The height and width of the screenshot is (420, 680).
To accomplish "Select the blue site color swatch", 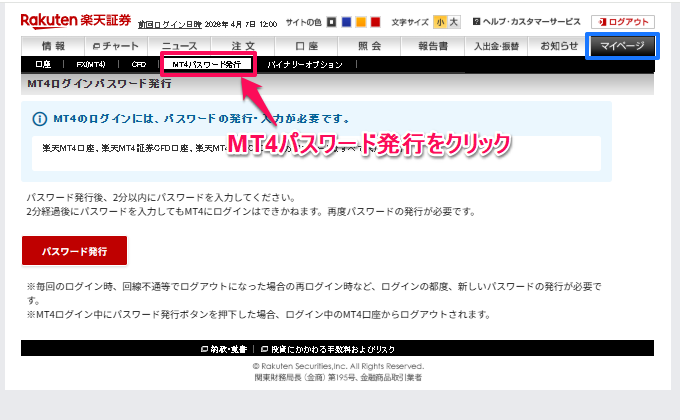I will [x=346, y=21].
